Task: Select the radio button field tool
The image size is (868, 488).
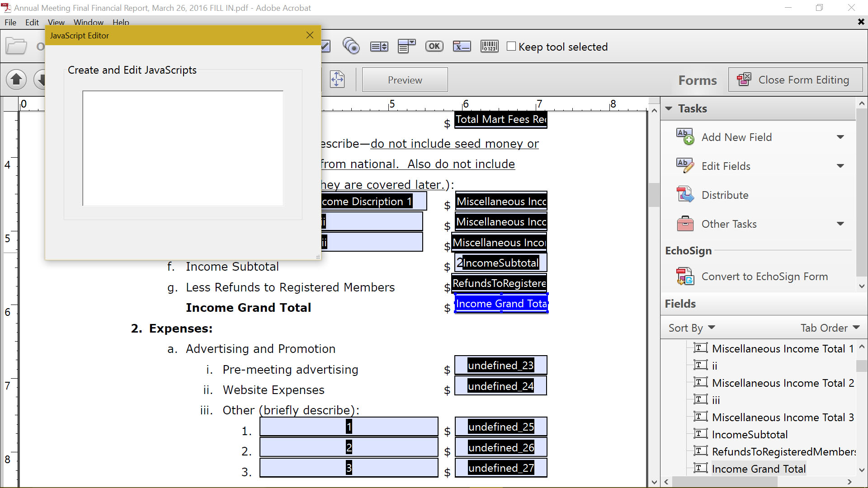Action: (x=351, y=46)
